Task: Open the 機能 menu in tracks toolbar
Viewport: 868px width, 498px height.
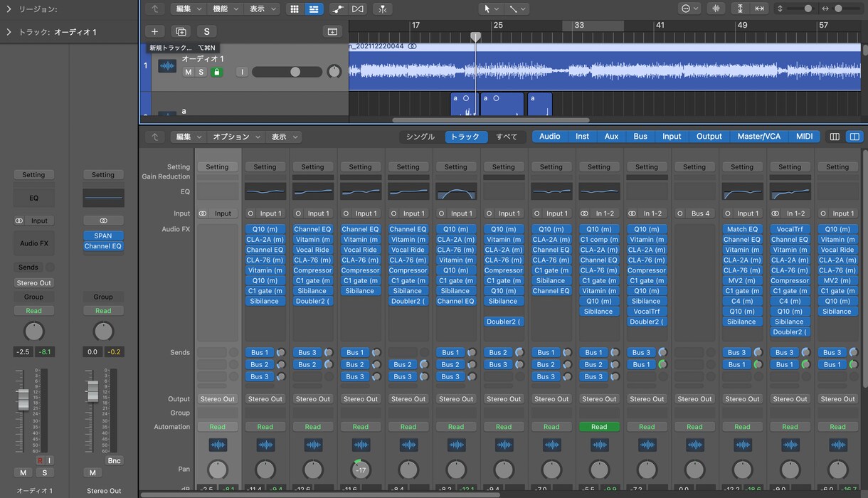Action: [226, 9]
